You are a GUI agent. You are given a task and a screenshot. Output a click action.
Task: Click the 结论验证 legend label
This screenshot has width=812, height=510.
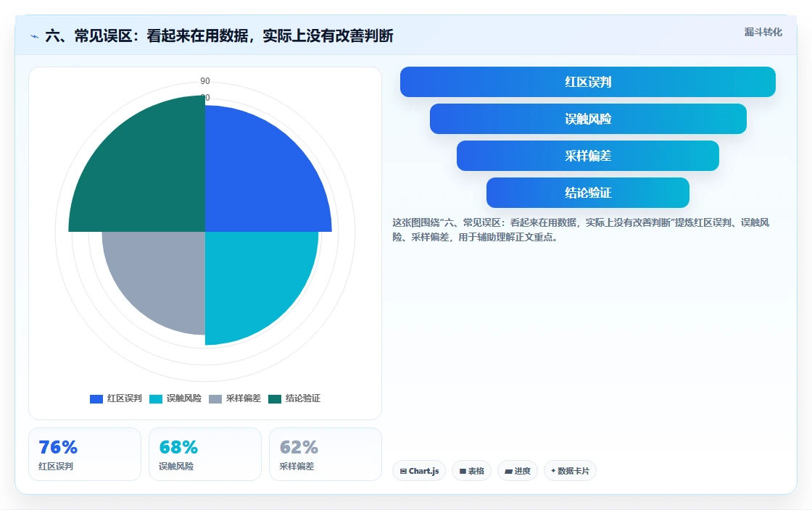[303, 398]
